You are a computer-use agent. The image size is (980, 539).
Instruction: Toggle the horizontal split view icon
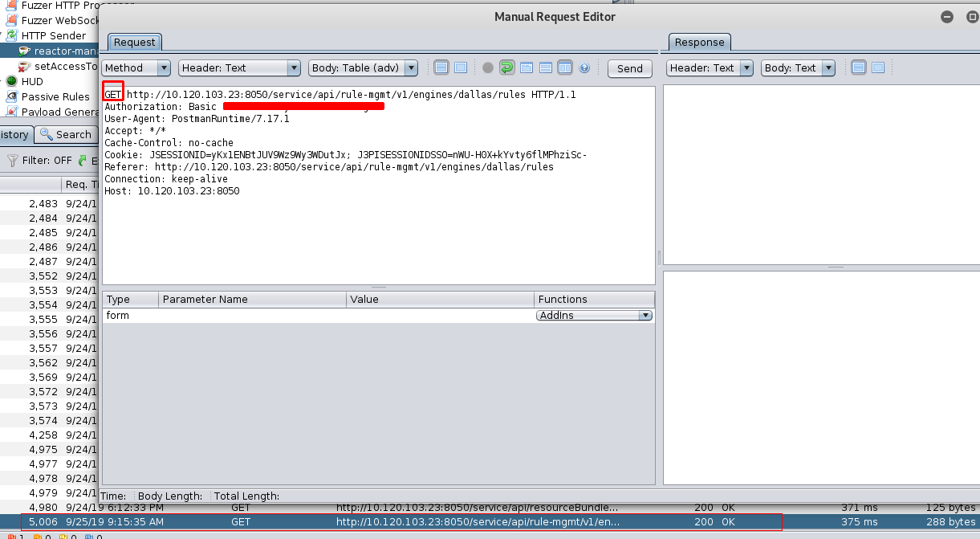coord(546,67)
